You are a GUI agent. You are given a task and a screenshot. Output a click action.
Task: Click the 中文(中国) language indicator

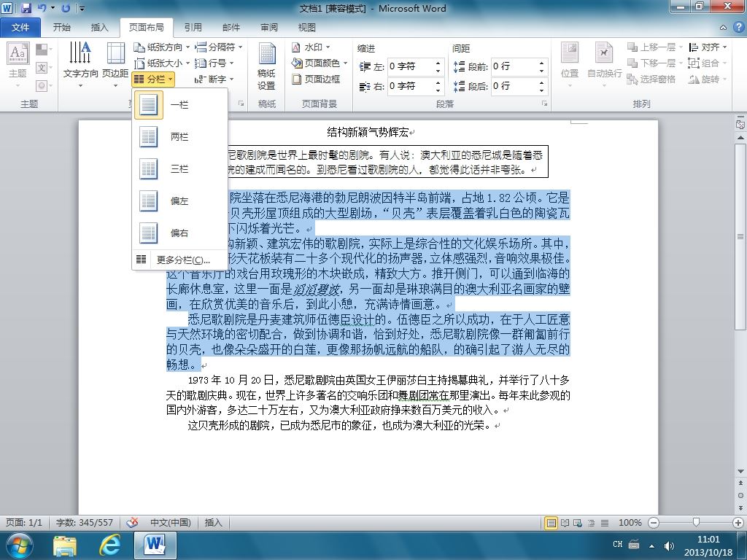click(x=171, y=523)
